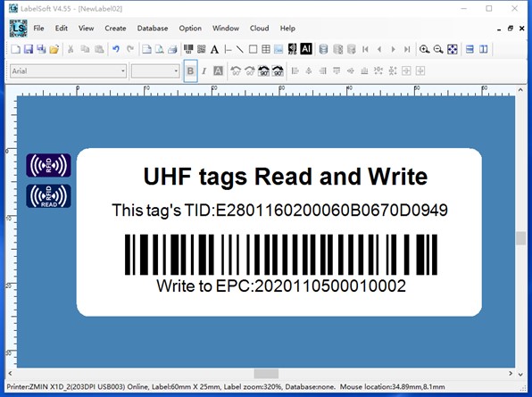The width and height of the screenshot is (532, 397).
Task: Print the label with printer icon
Action: [x=172, y=49]
